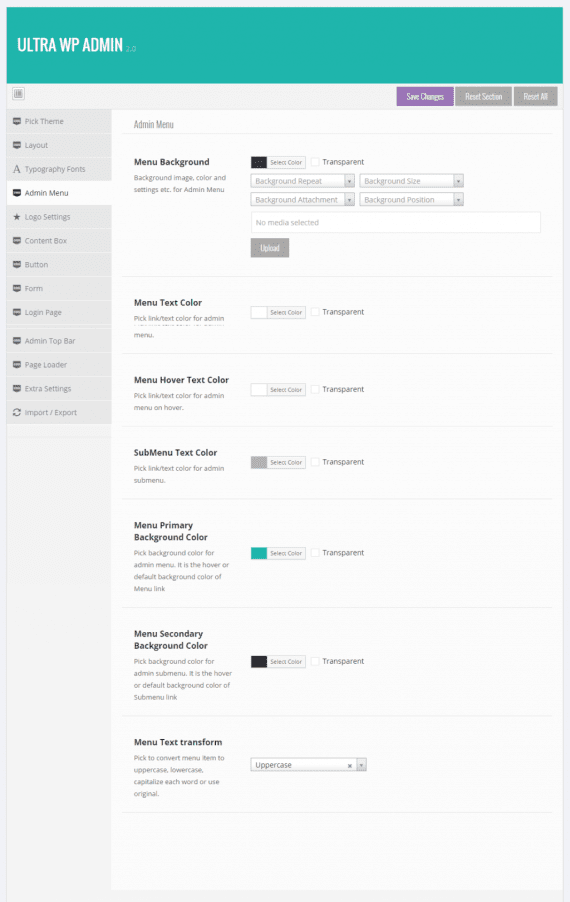570x902 pixels.
Task: Tick Transparent for Menu Secondary Background Color
Action: [315, 662]
